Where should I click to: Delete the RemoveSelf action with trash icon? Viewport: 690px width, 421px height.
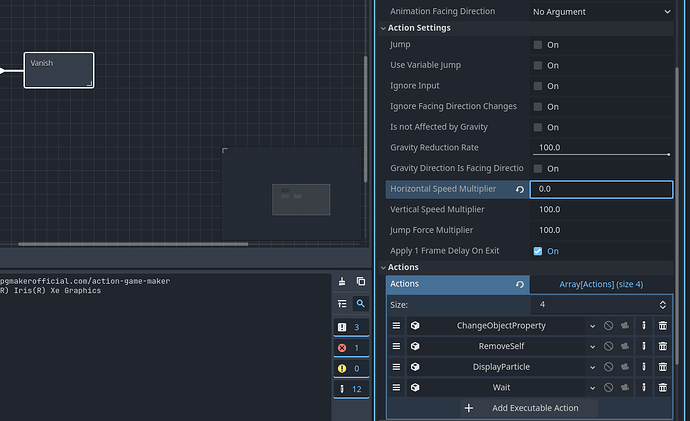662,346
